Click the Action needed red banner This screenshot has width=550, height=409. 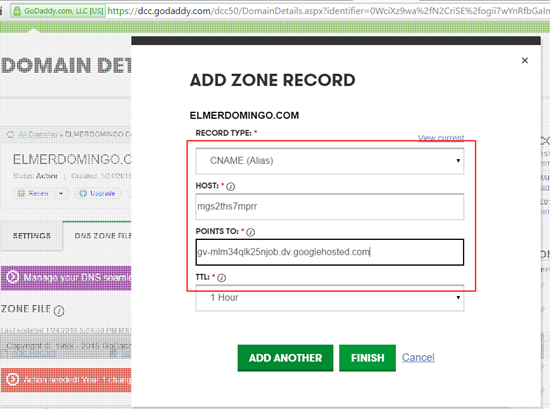[x=66, y=380]
